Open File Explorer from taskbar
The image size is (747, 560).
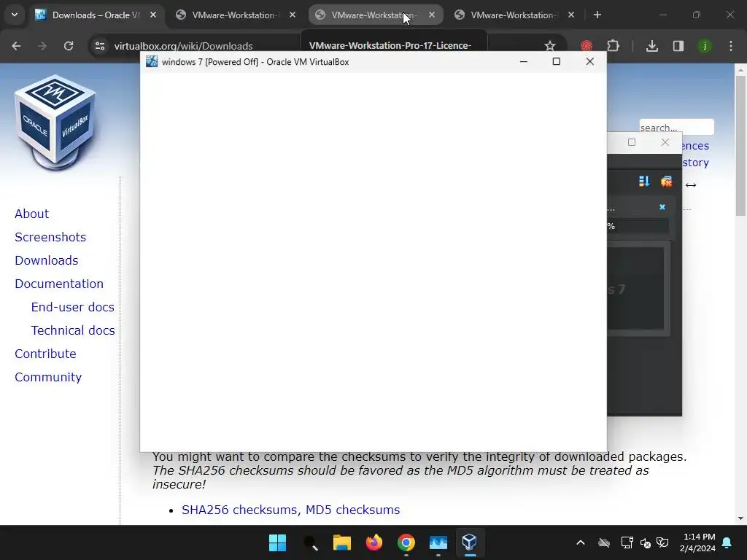pos(341,542)
